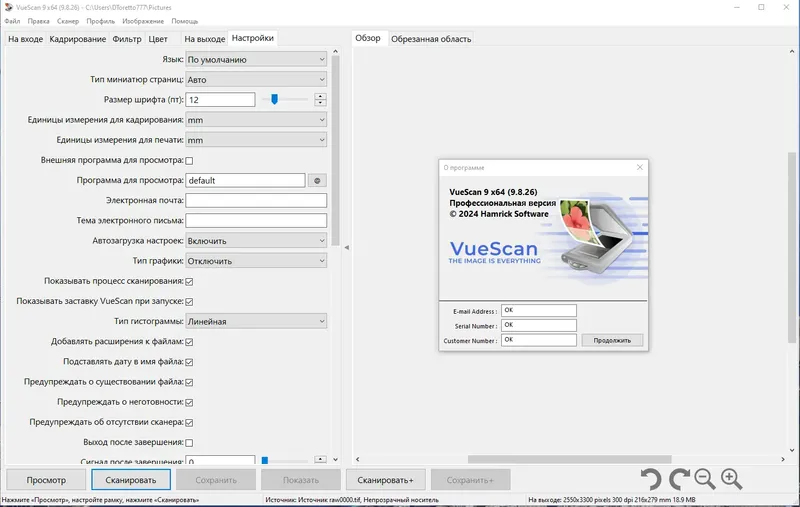Click the settings panel scroll down arrow
This screenshot has width=800, height=507.
[335, 460]
